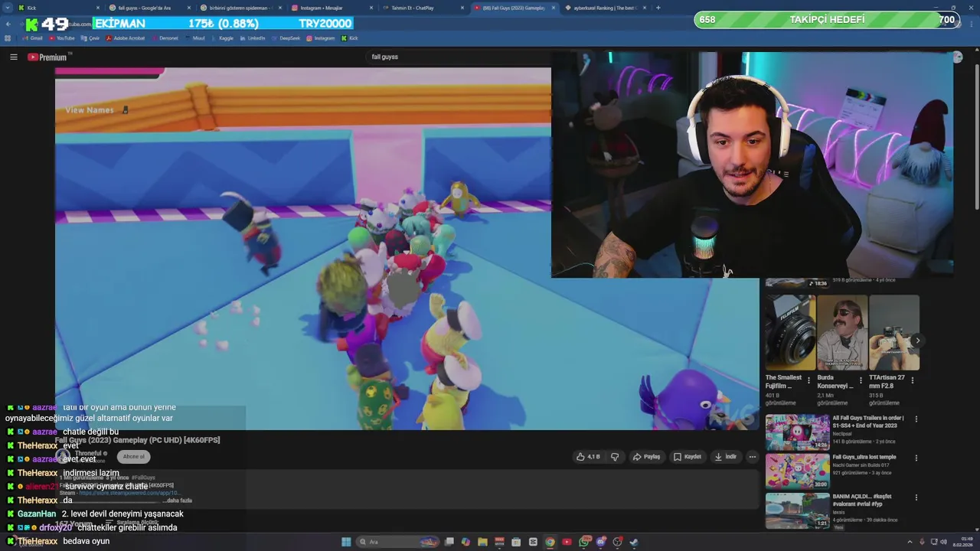980x551 pixels.
Task: Open options for Fall Guys_ultra lost temple video
Action: click(x=916, y=458)
